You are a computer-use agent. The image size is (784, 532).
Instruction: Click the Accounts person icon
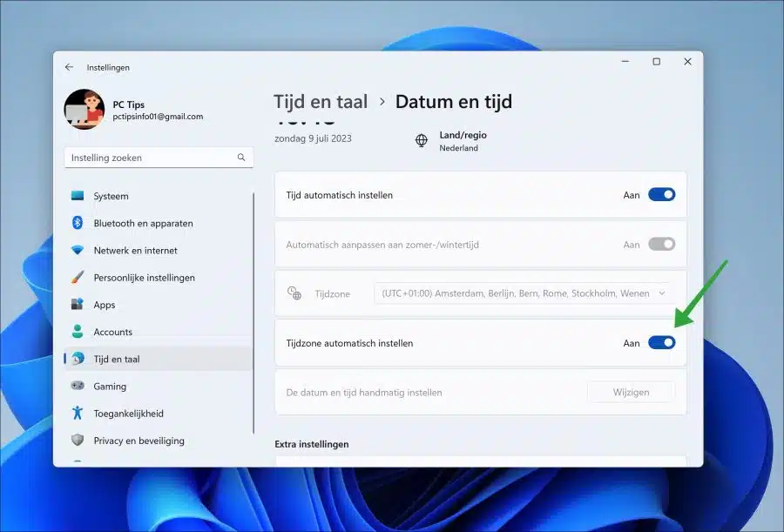78,331
